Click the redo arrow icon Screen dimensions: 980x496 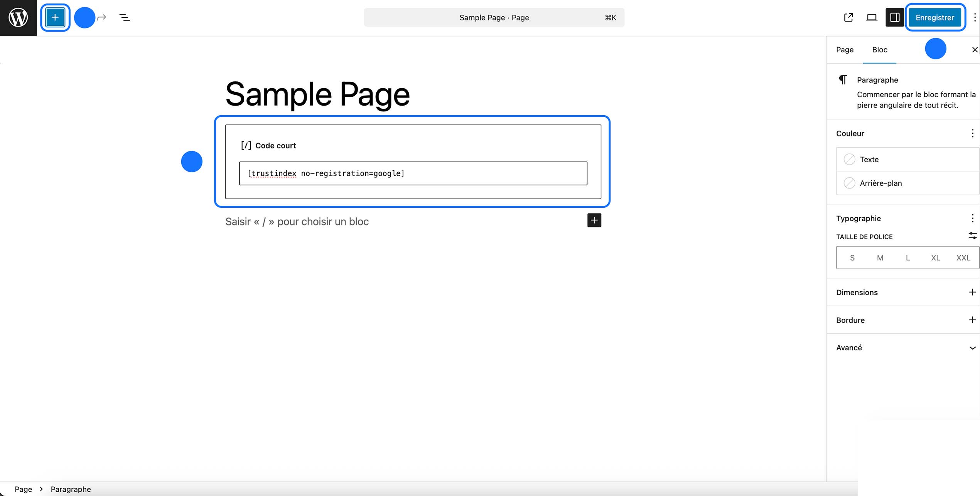(x=102, y=17)
